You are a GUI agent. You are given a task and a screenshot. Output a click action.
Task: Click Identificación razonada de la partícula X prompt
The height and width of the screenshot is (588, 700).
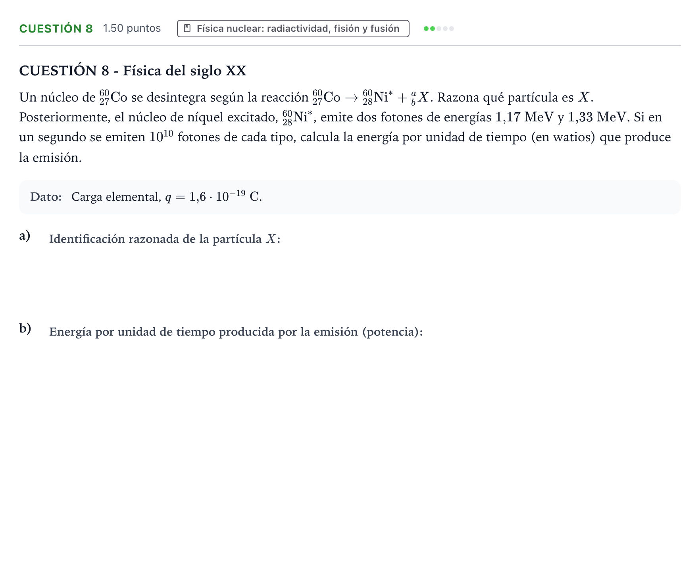(x=165, y=239)
